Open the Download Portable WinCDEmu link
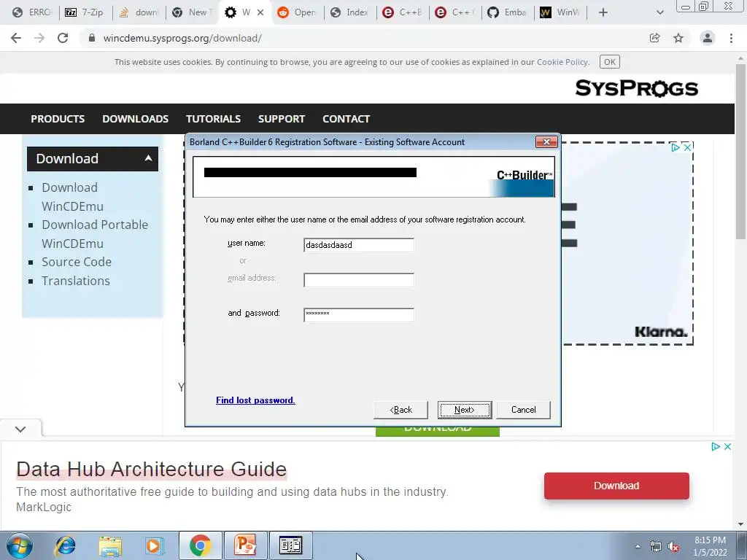This screenshot has width=747, height=560. tap(95, 234)
